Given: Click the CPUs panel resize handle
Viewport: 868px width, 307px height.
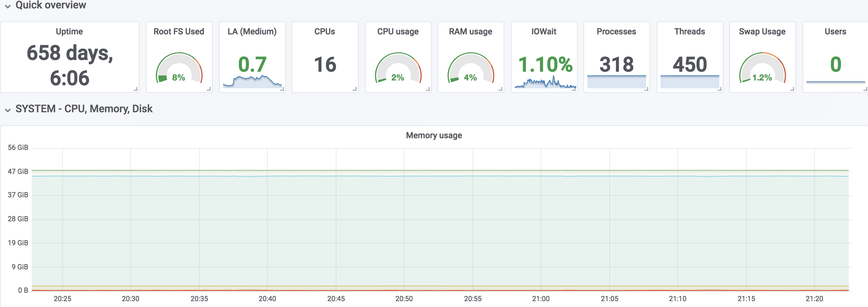Looking at the screenshot, I should point(355,89).
